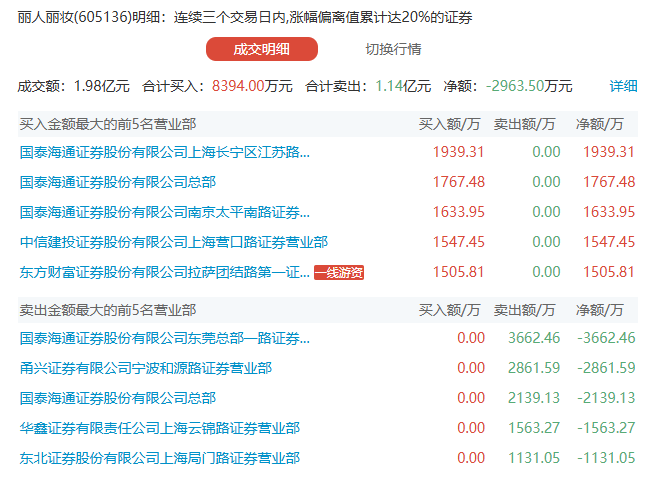Image resolution: width=657 pixels, height=485 pixels.
Task: Click 买入额/万 column header in sell table
Action: click(449, 310)
